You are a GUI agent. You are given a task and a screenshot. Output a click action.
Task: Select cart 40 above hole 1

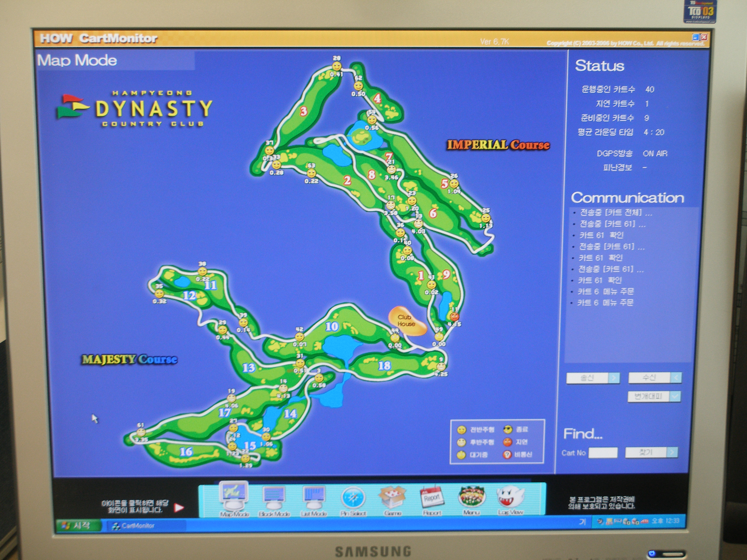[408, 250]
